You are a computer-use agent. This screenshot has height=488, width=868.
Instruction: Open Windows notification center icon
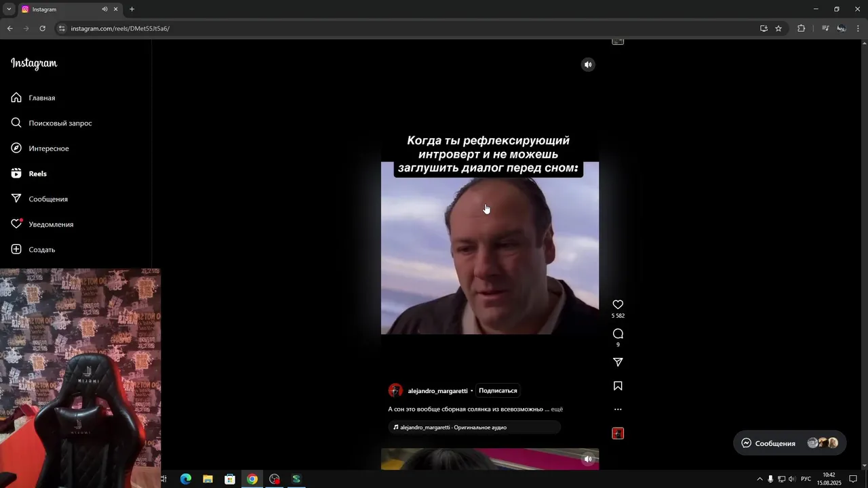(853, 479)
